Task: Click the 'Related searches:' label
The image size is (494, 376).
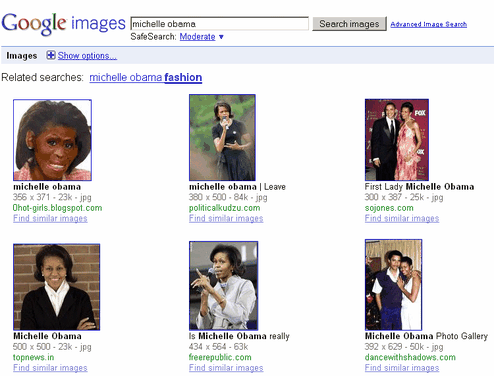Action: pos(42,77)
